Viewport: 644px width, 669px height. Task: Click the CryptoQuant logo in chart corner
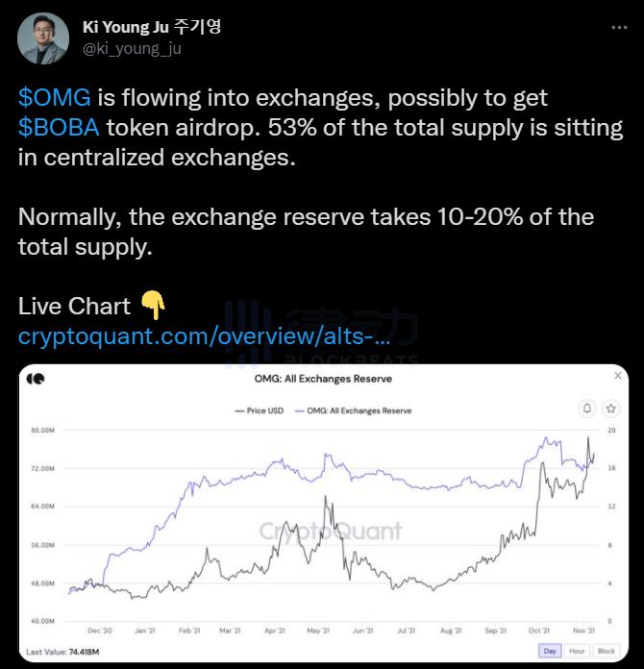[36, 379]
